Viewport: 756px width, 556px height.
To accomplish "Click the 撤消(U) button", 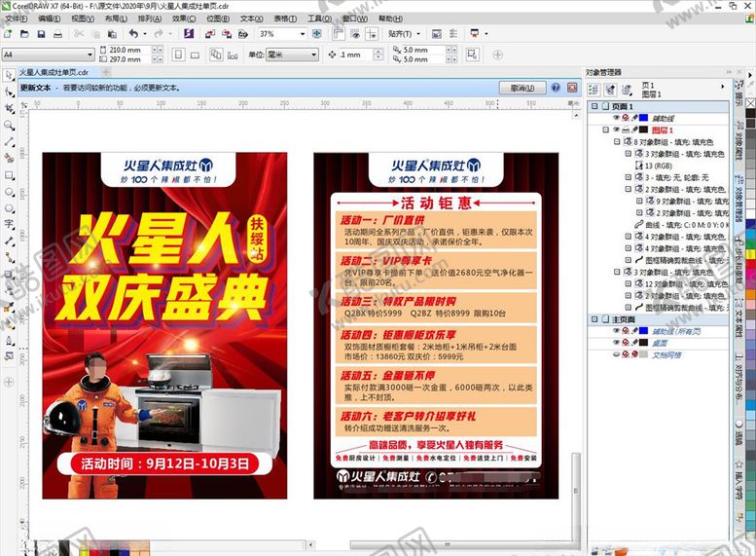I will (522, 88).
